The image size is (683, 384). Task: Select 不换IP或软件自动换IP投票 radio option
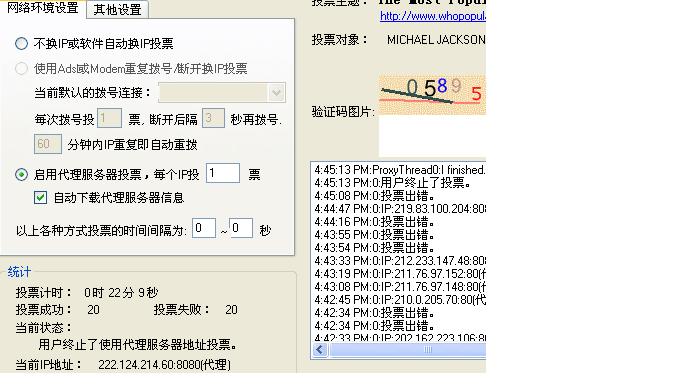point(21,44)
